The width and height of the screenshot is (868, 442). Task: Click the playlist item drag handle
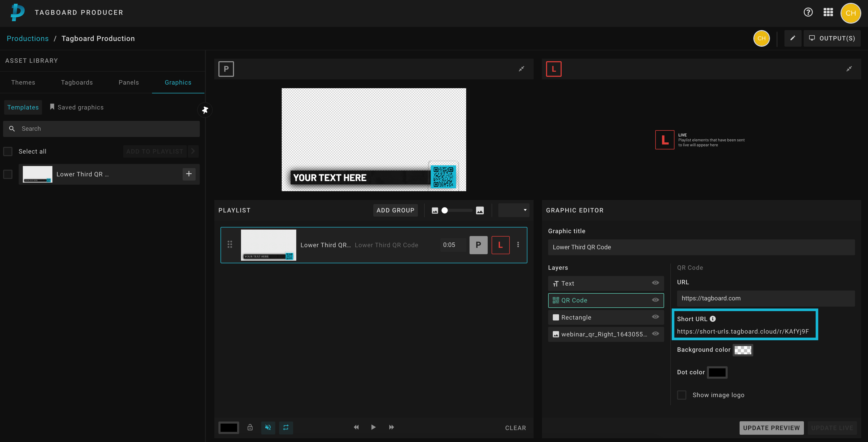click(x=230, y=245)
